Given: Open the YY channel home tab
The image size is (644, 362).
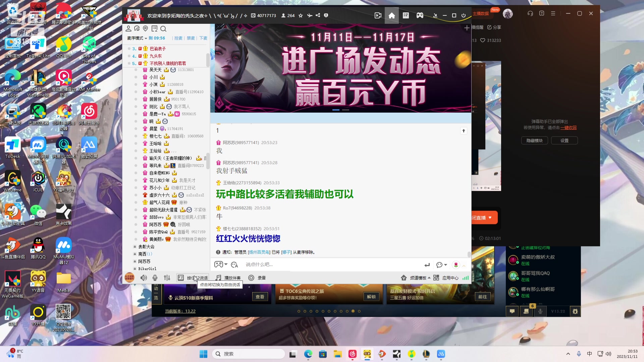Looking at the screenshot, I should tap(391, 15).
